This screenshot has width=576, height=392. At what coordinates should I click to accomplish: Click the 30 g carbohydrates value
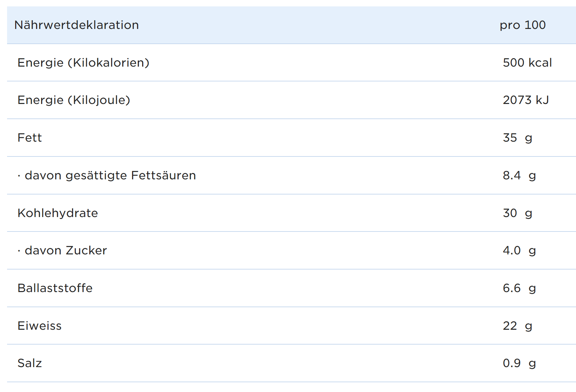[x=517, y=213]
